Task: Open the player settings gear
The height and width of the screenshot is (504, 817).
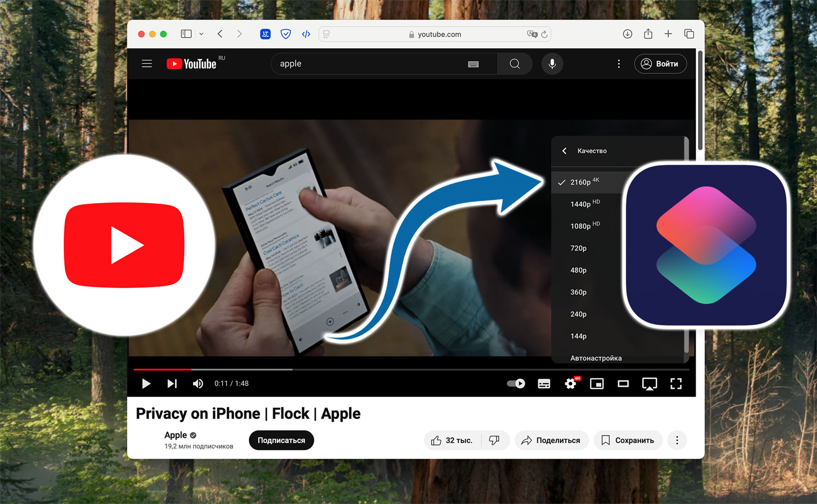Action: [x=571, y=384]
